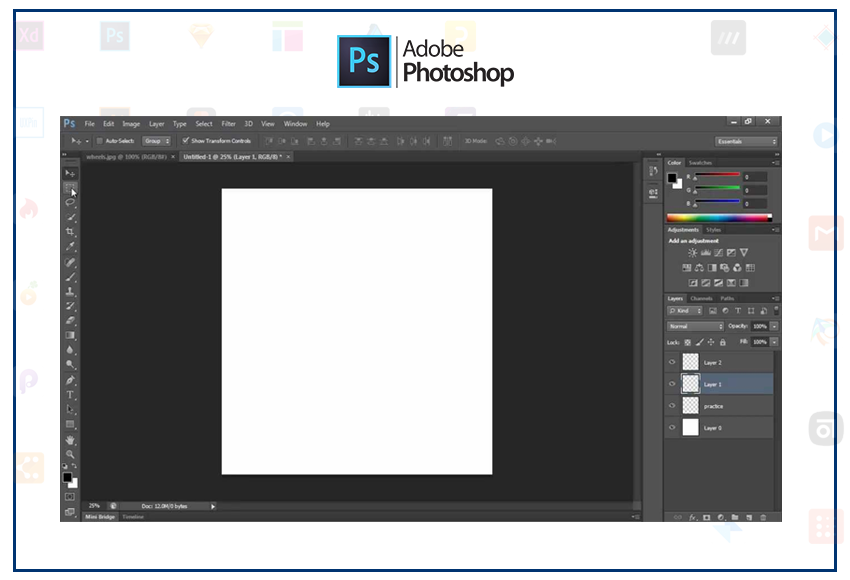Viewport: 850px width, 580px height.
Task: Switch to the Channels tab
Action: coord(701,299)
